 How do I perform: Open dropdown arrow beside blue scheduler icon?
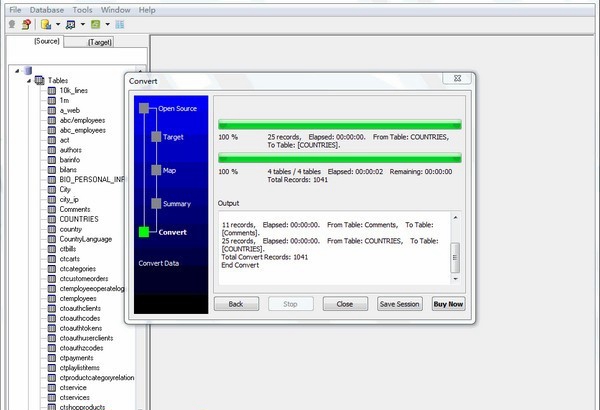[83, 25]
